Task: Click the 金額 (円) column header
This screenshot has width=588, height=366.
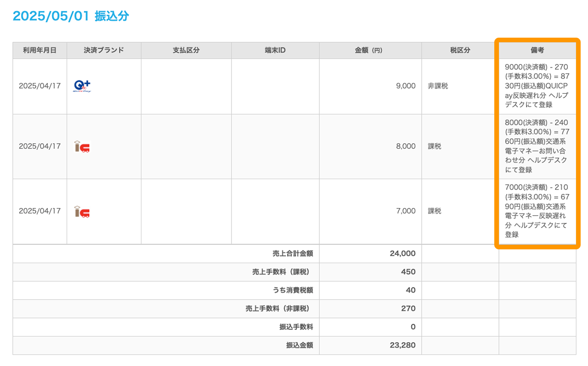Action: [x=370, y=51]
